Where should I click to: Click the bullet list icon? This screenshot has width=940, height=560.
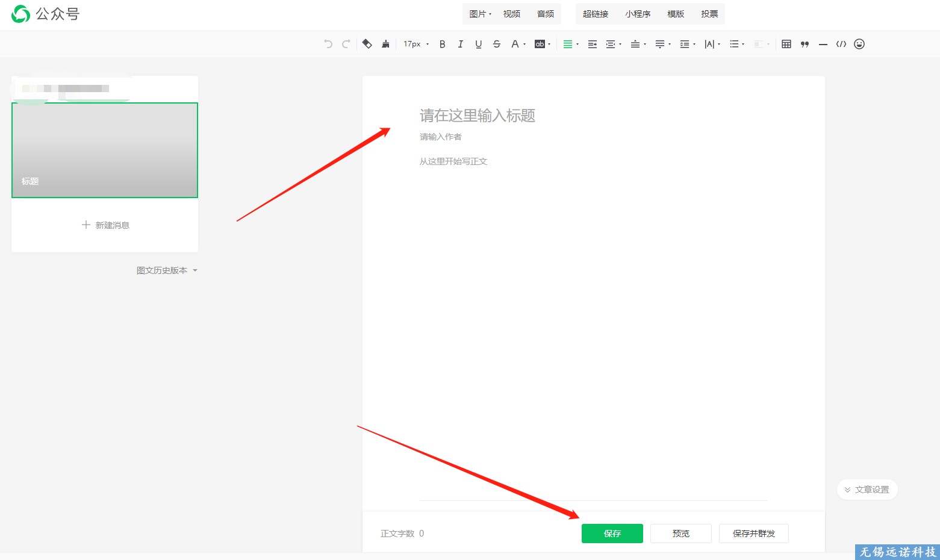click(734, 44)
